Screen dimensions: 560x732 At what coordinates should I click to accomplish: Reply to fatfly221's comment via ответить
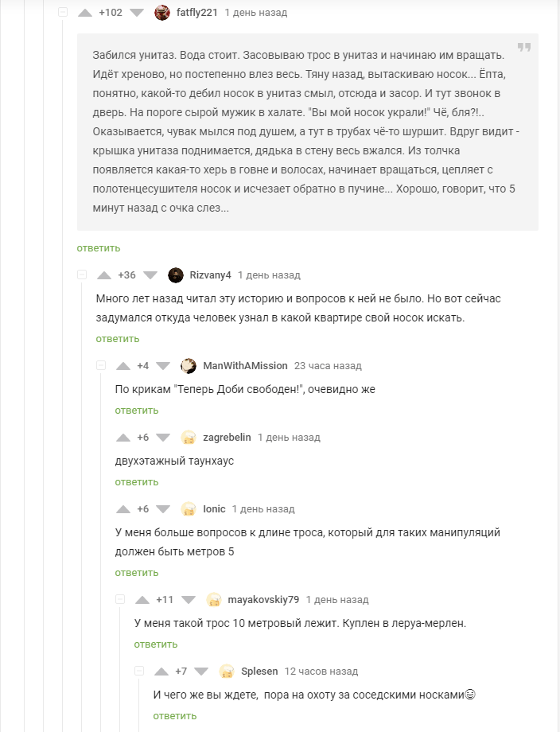coord(99,248)
